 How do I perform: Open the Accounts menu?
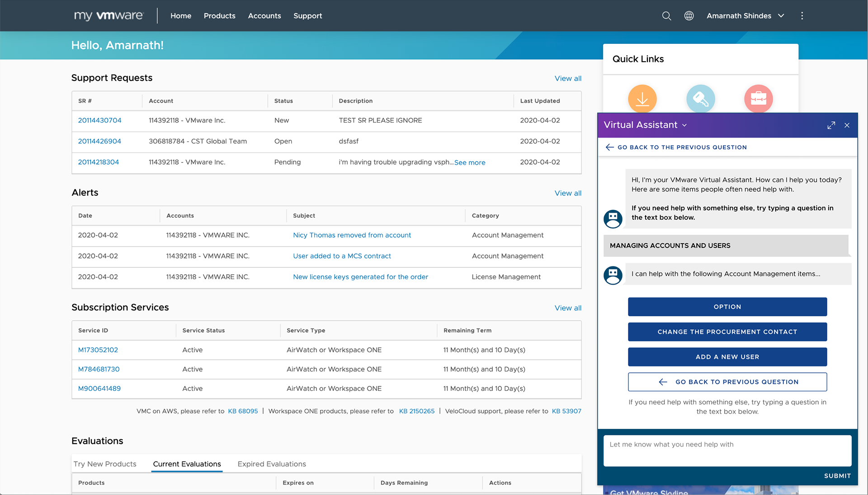pos(264,16)
